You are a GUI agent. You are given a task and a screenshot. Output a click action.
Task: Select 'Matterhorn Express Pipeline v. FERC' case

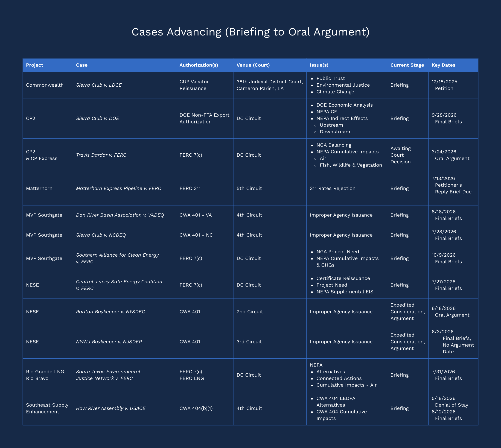pos(119,188)
